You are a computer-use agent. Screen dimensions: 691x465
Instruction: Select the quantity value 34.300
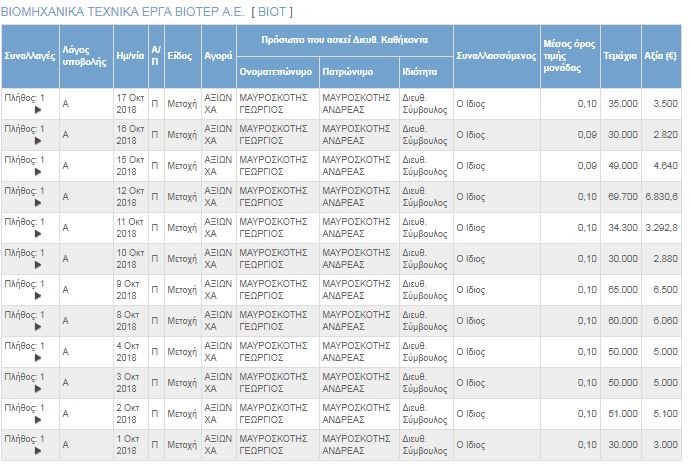(623, 228)
